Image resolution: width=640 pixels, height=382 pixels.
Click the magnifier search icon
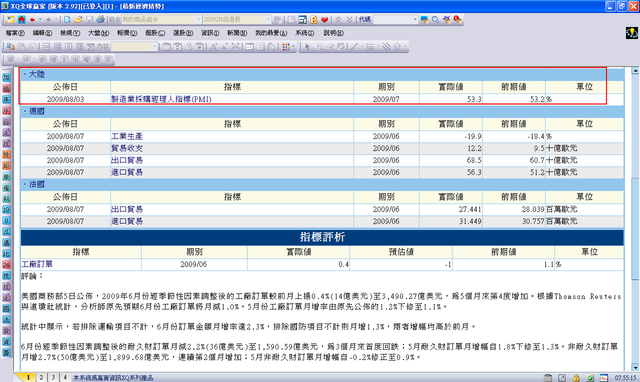click(435, 19)
